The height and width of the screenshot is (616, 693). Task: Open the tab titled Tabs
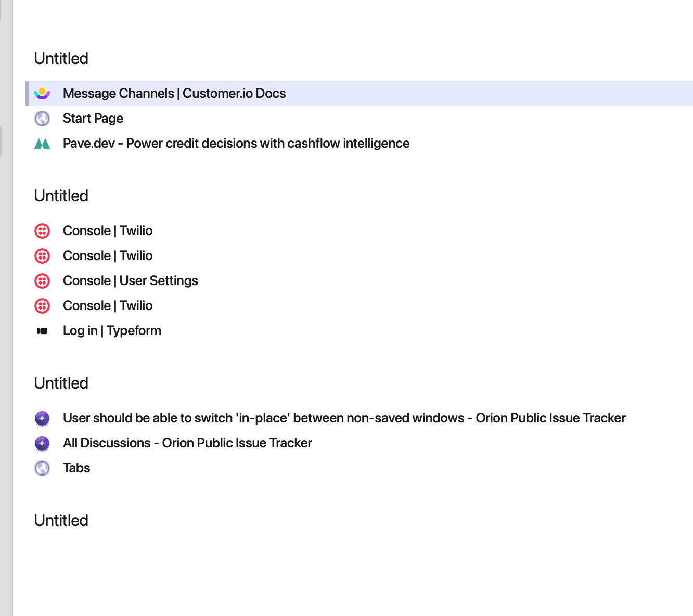pyautogui.click(x=76, y=468)
